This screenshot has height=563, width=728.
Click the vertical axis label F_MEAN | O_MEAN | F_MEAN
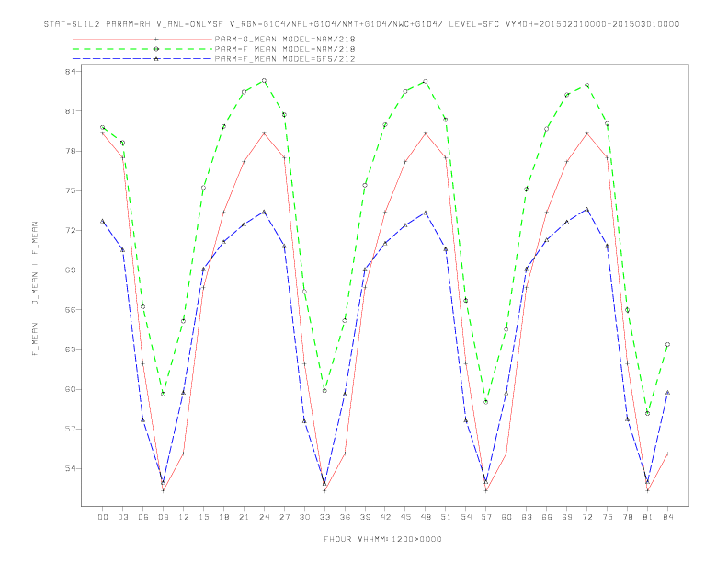click(35, 289)
